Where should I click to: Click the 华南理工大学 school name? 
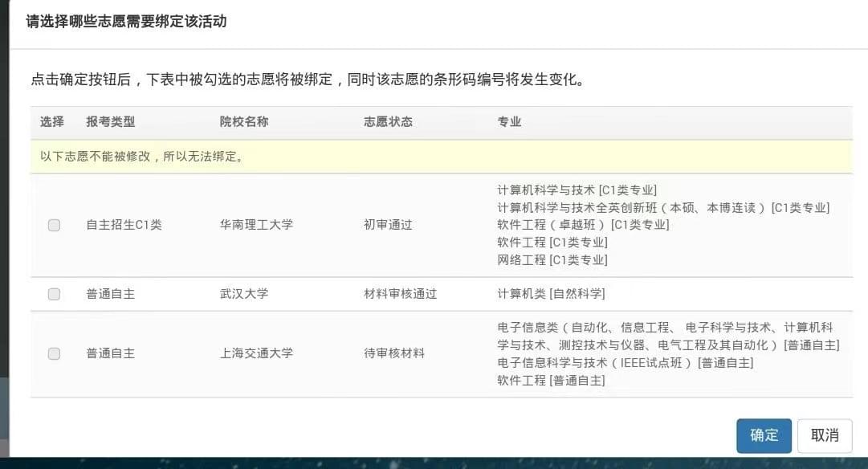(x=256, y=225)
